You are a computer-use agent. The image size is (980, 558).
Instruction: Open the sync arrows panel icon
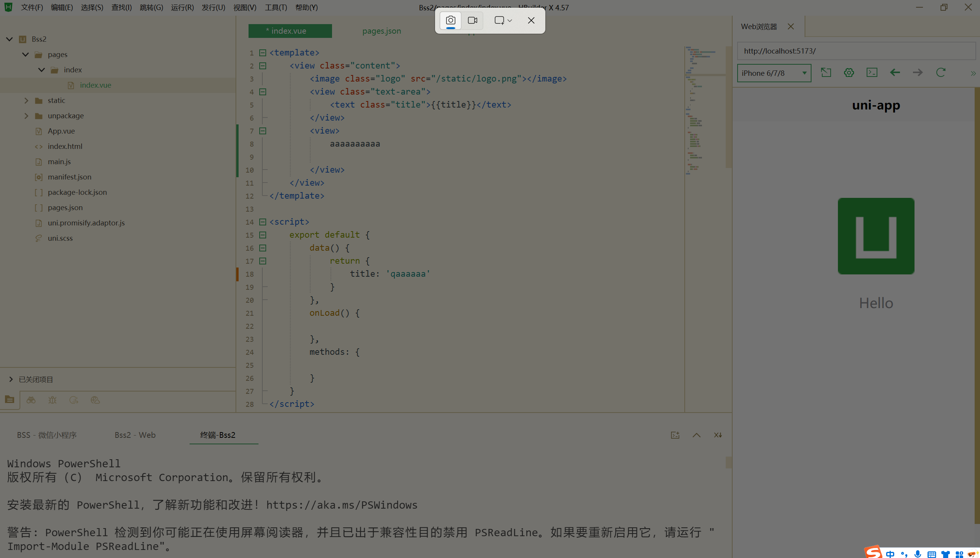coord(74,400)
